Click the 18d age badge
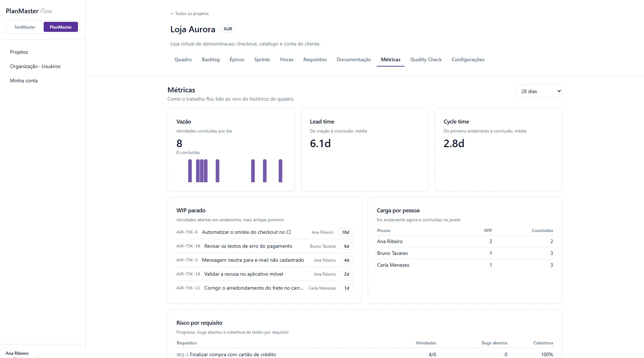Screen dimensions: 644x358 click(345, 232)
